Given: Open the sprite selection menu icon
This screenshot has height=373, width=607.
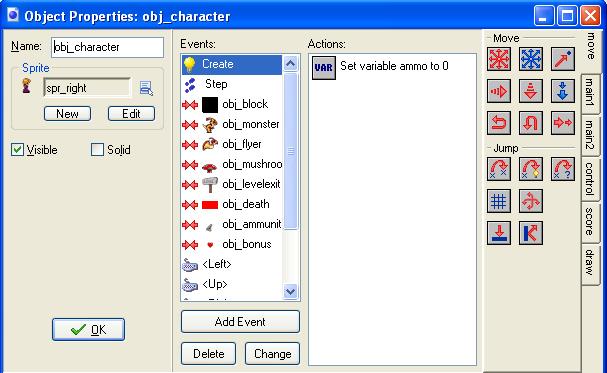Looking at the screenshot, I should [x=146, y=88].
